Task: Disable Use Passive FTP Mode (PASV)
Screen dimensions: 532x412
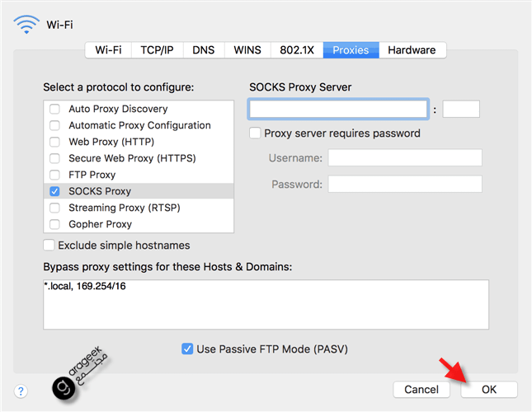Action: pyautogui.click(x=187, y=349)
